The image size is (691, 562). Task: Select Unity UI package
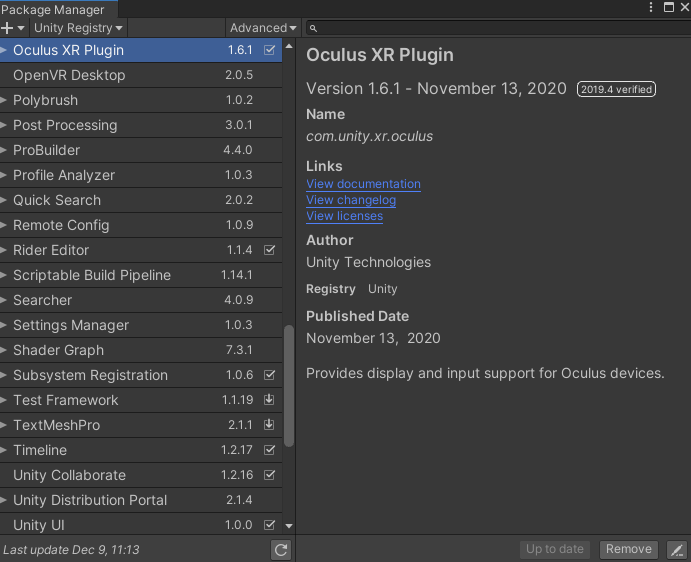coord(141,525)
